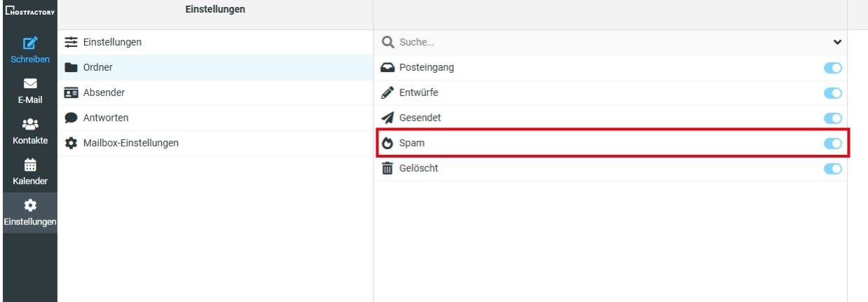Click the pencil icon of Entwürfe
This screenshot has width=868, height=302.
coord(387,92)
